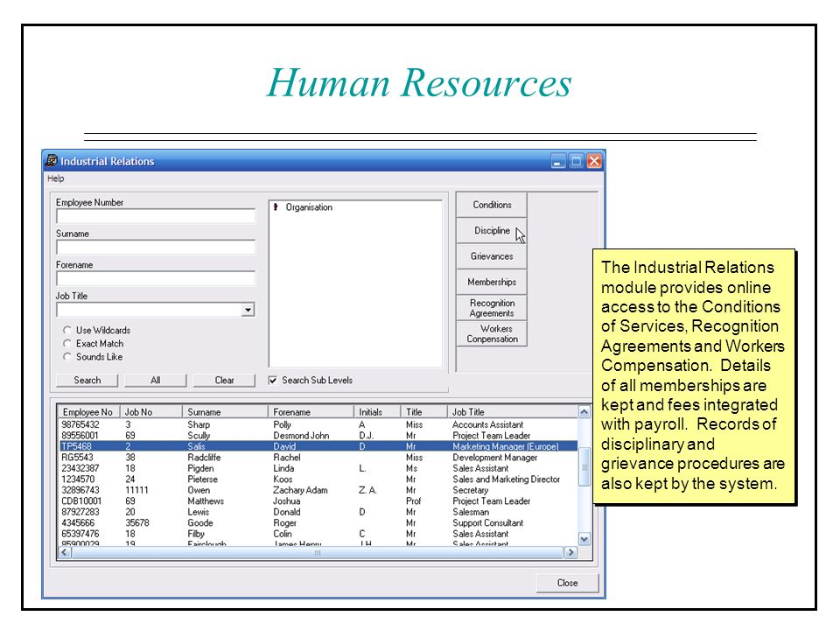Sort by Surname column header
Screen dimensions: 840x630
tap(225, 412)
